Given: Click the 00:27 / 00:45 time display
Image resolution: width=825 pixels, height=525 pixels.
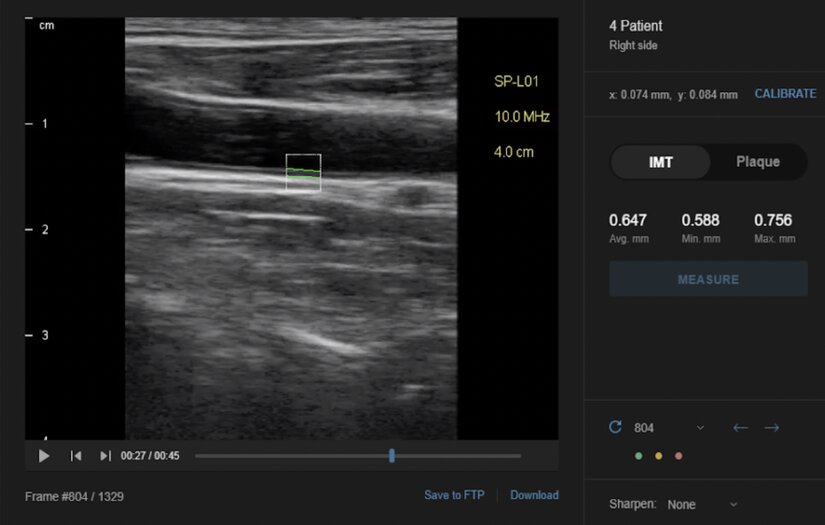Looking at the screenshot, I should click(150, 456).
